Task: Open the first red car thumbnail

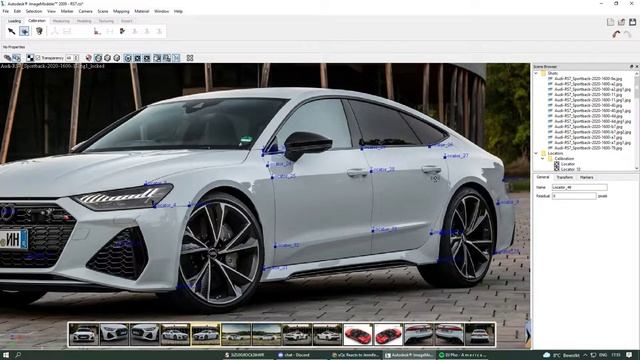Action: tap(358, 334)
